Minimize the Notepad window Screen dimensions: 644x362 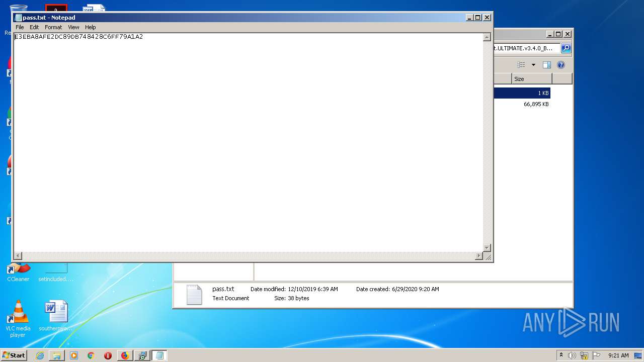point(469,18)
